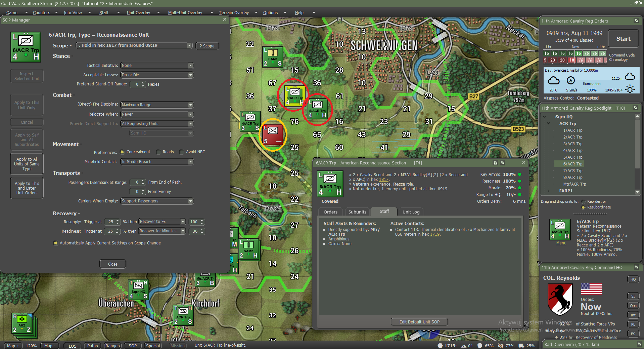Switch to the Orders tab
644x349 pixels.
[330, 212]
